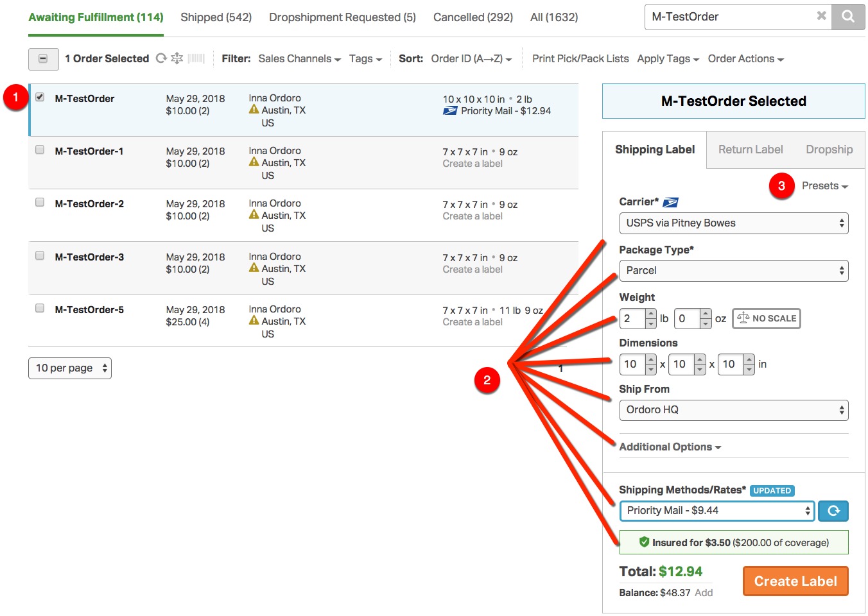Image resolution: width=868 pixels, height=616 pixels.
Task: Increase the first dimension with its up arrow
Action: (x=651, y=359)
